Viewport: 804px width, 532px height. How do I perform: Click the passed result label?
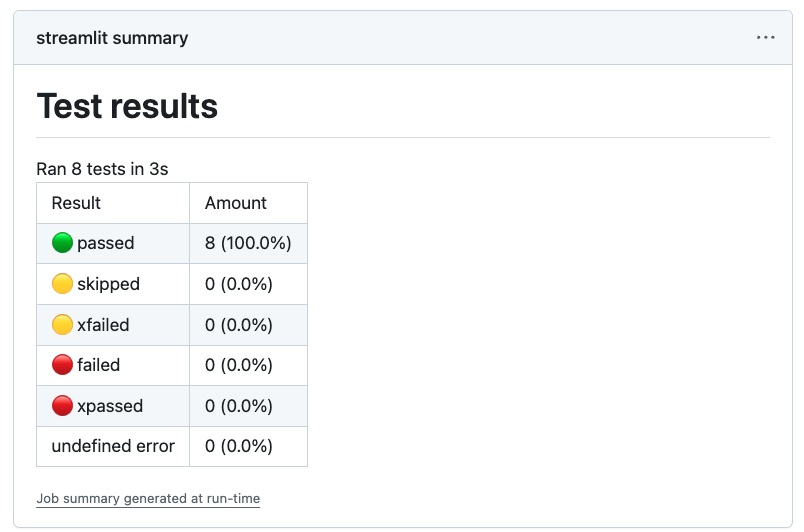pyautogui.click(x=105, y=243)
